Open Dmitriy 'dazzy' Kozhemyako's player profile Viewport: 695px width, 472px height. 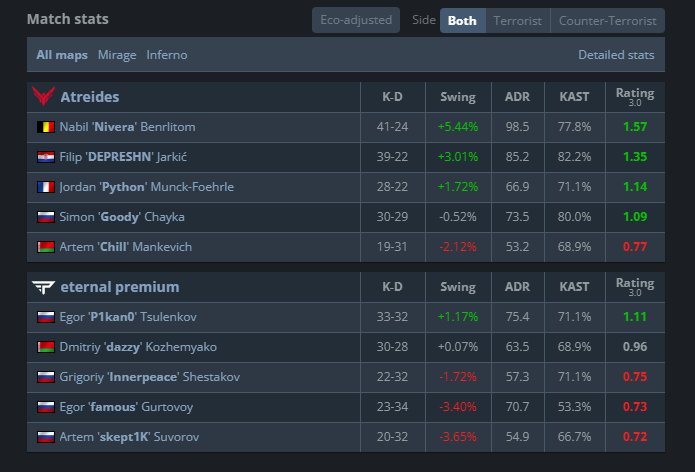(x=138, y=347)
